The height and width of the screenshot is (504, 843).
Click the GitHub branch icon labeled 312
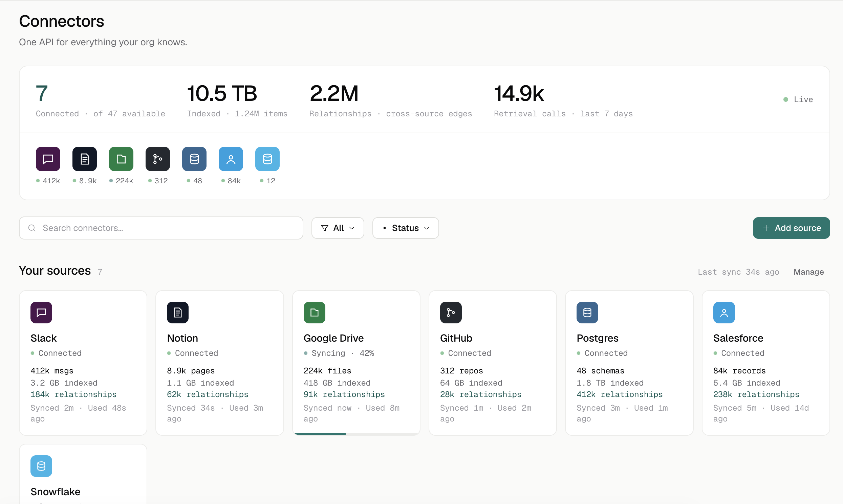pyautogui.click(x=158, y=159)
